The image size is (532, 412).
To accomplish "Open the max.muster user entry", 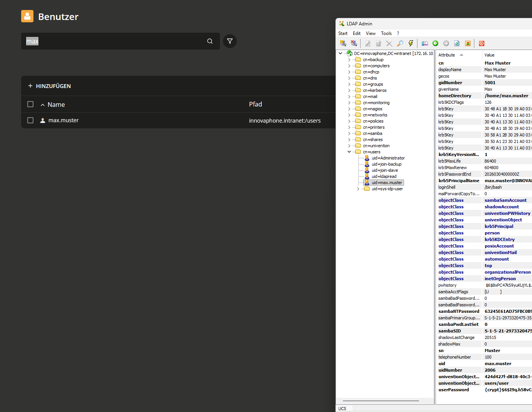I will tap(63, 120).
